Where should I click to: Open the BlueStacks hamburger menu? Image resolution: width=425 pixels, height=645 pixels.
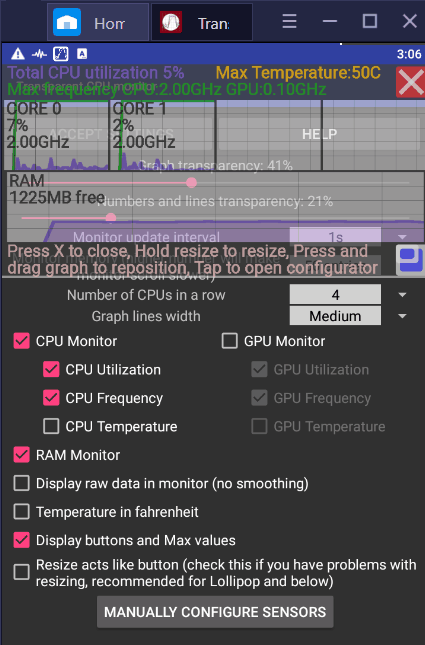[289, 21]
